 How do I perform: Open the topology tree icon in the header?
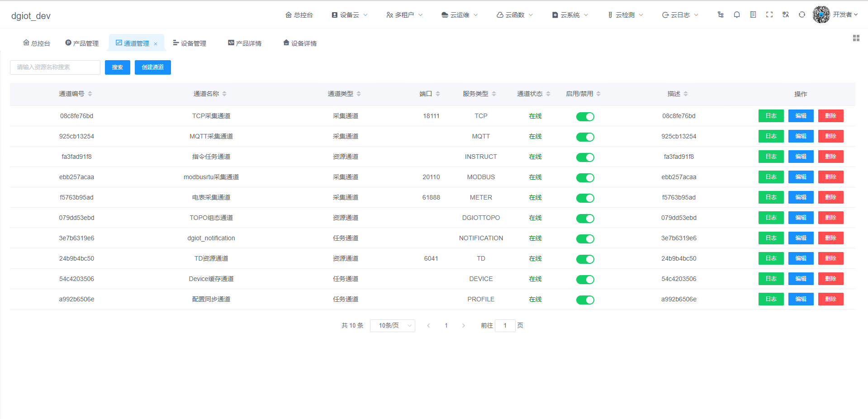pos(720,14)
